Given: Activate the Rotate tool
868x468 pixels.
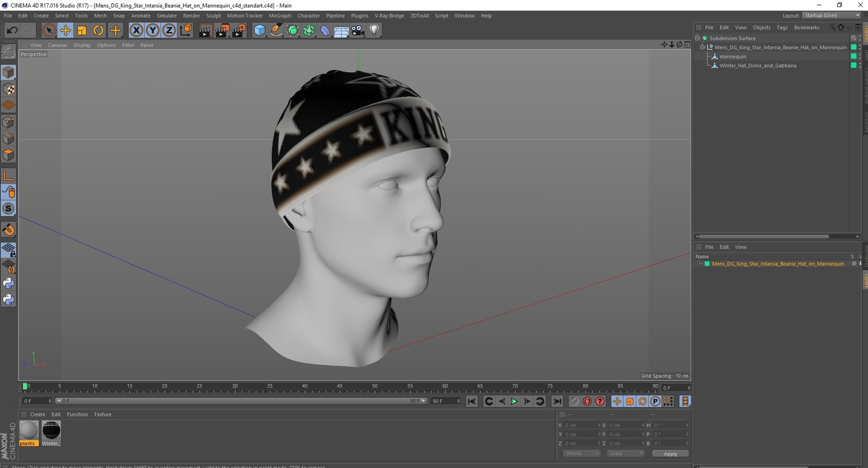Looking at the screenshot, I should (x=98, y=31).
